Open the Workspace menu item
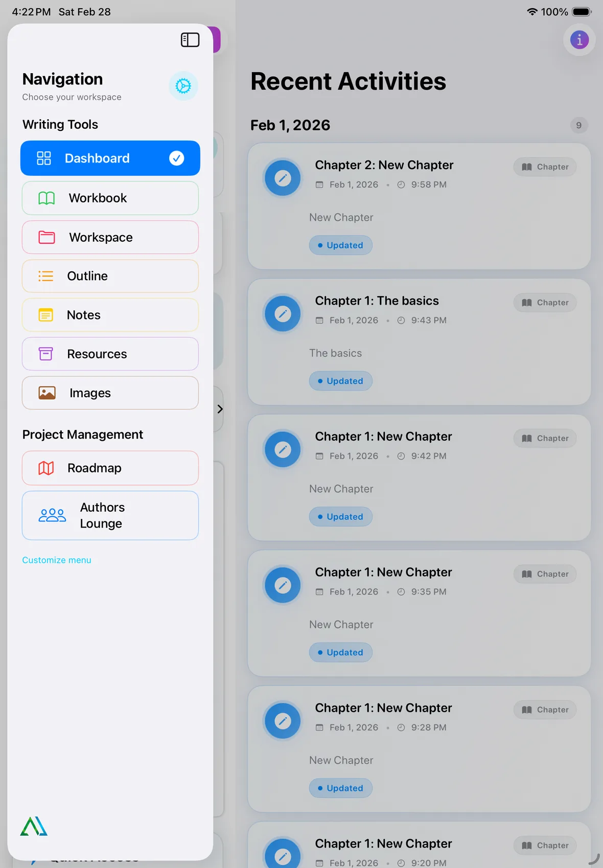 pos(110,237)
